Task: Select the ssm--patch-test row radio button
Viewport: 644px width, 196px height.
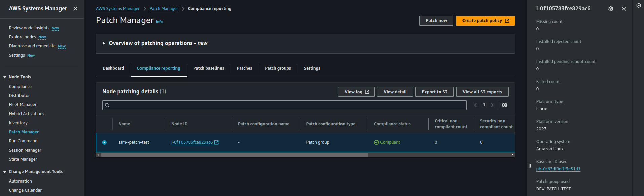Action: pos(104,142)
